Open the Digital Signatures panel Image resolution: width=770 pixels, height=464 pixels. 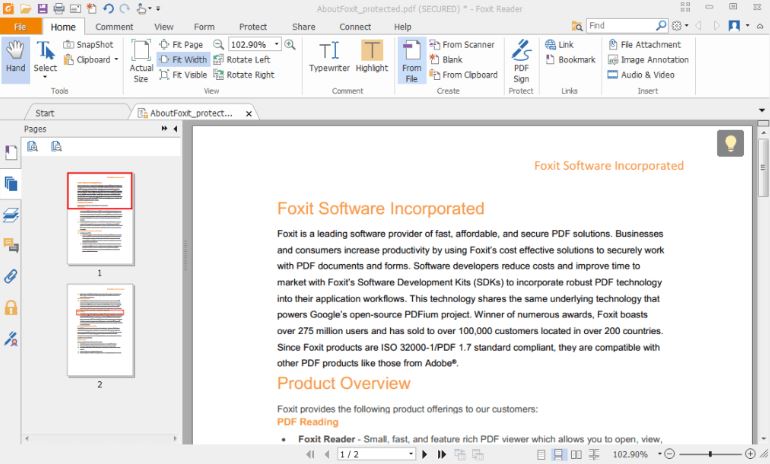click(10, 338)
